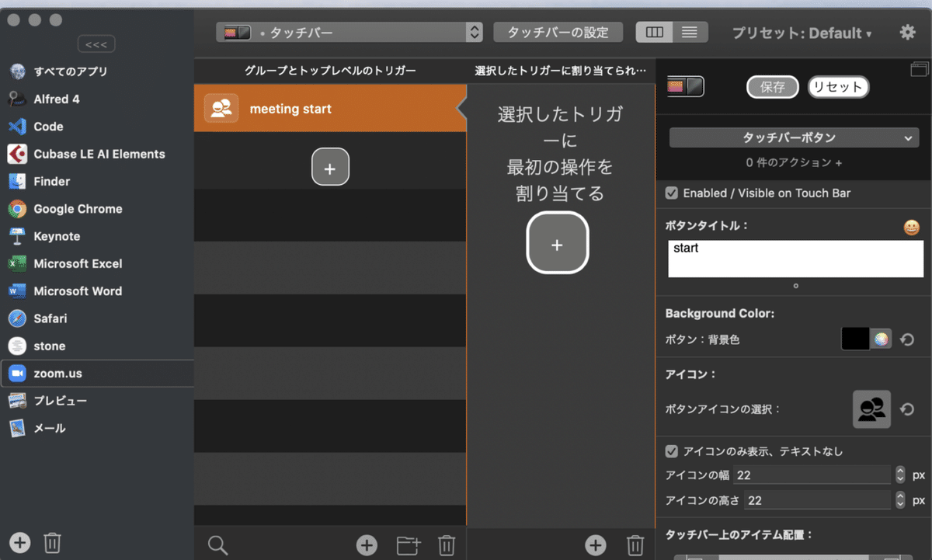This screenshot has height=560, width=932.
Task: Open the app settings gear
Action: [x=906, y=32]
